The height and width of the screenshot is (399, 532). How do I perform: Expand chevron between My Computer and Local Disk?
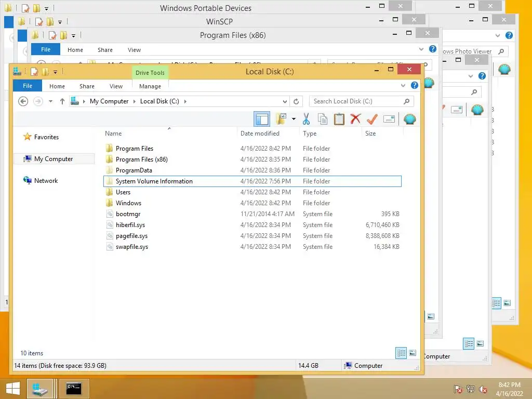[x=135, y=101]
